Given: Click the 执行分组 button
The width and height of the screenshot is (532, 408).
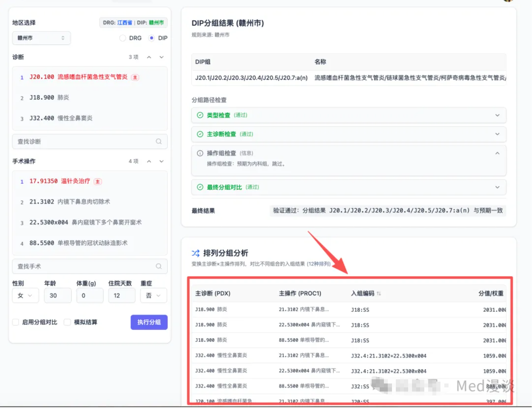Looking at the screenshot, I should click(149, 322).
